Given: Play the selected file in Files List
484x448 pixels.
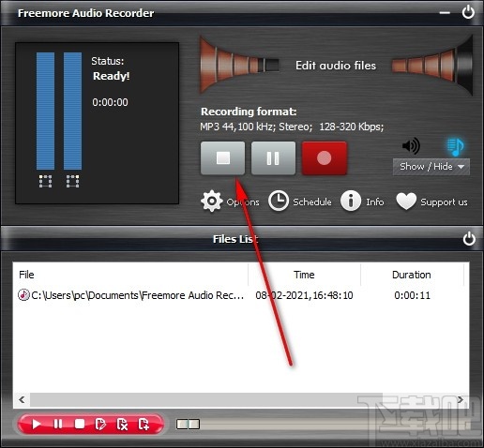Looking at the screenshot, I should (37, 424).
